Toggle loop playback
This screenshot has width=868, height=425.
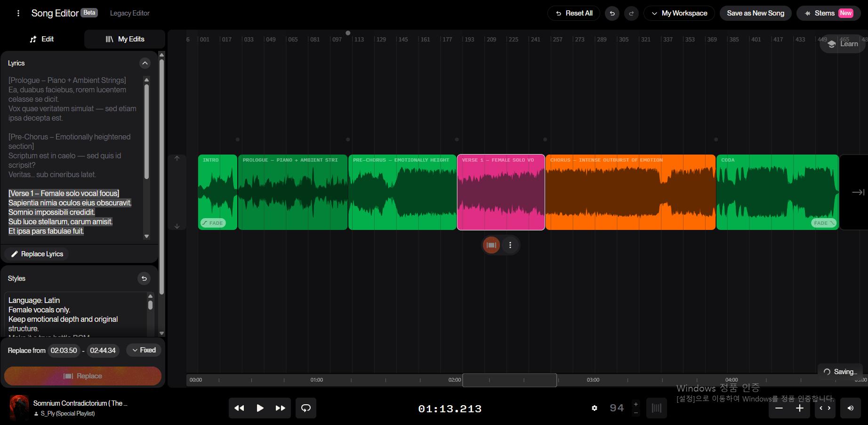306,408
